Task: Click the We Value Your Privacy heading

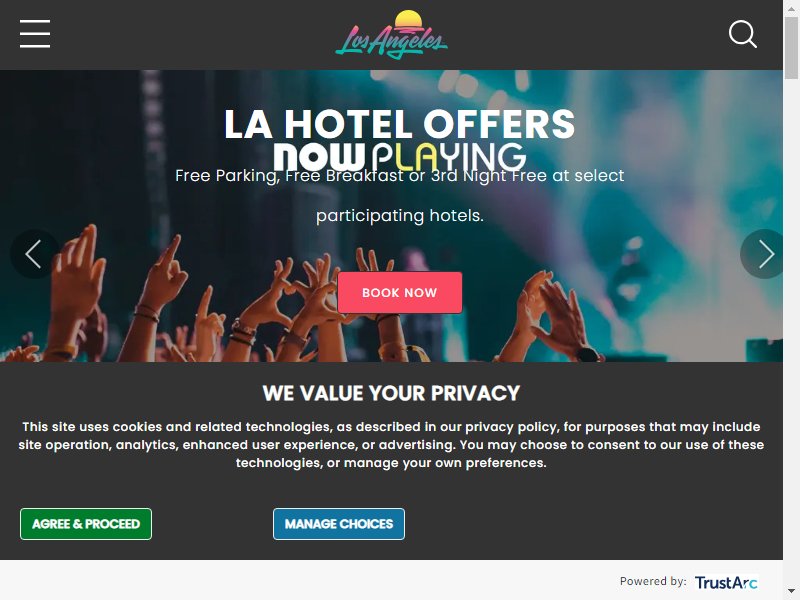Action: tap(391, 393)
